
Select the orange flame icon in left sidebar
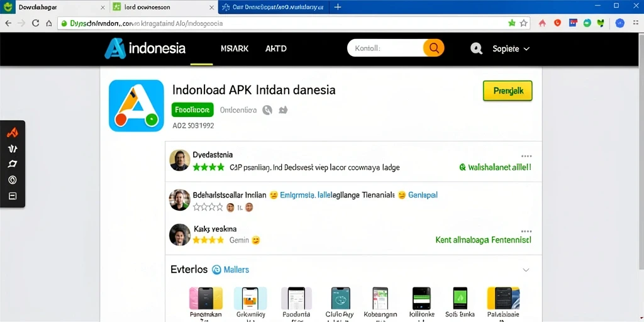(x=13, y=133)
